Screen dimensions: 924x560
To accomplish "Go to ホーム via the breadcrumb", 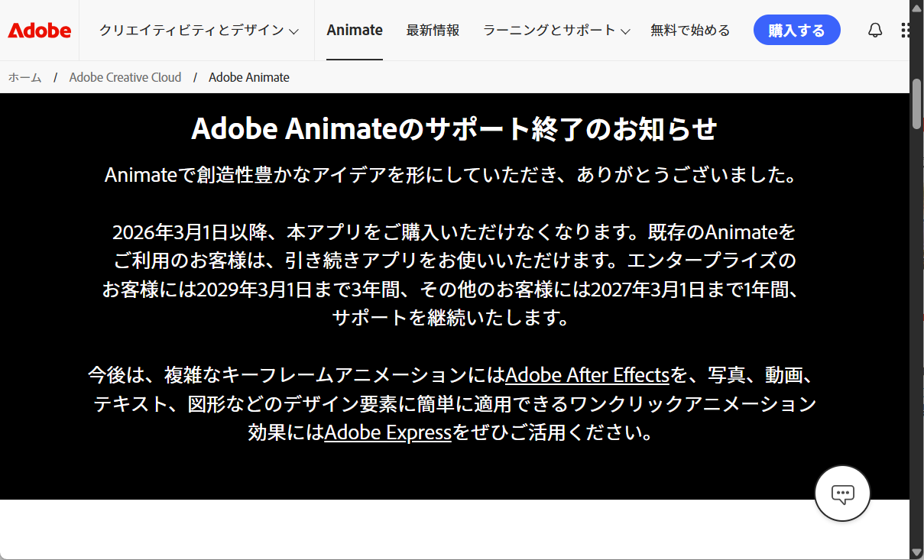I will pyautogui.click(x=24, y=77).
